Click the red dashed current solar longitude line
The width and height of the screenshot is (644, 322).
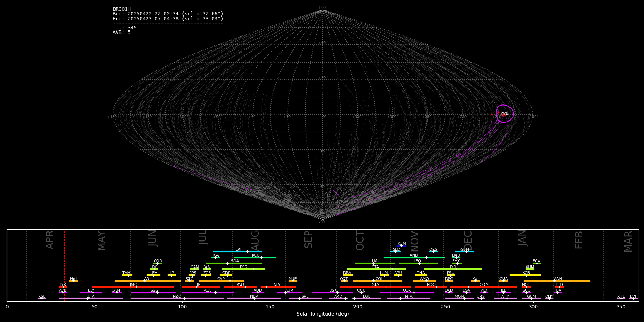pyautogui.click(x=65, y=265)
